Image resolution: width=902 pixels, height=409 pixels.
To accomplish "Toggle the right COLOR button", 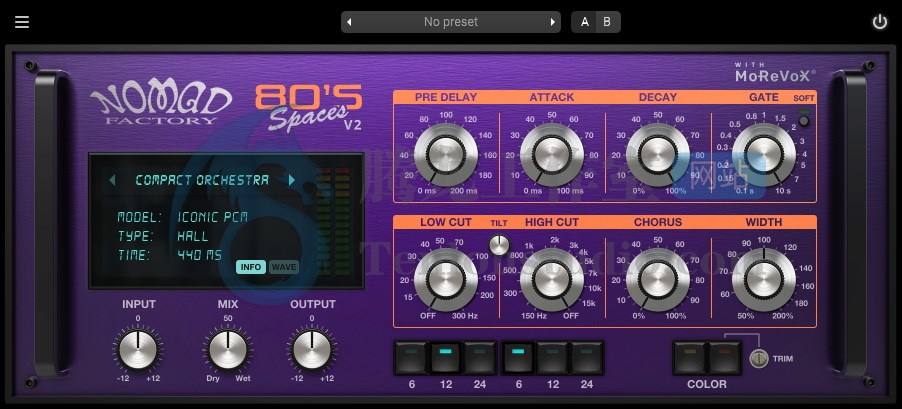I will click(724, 358).
